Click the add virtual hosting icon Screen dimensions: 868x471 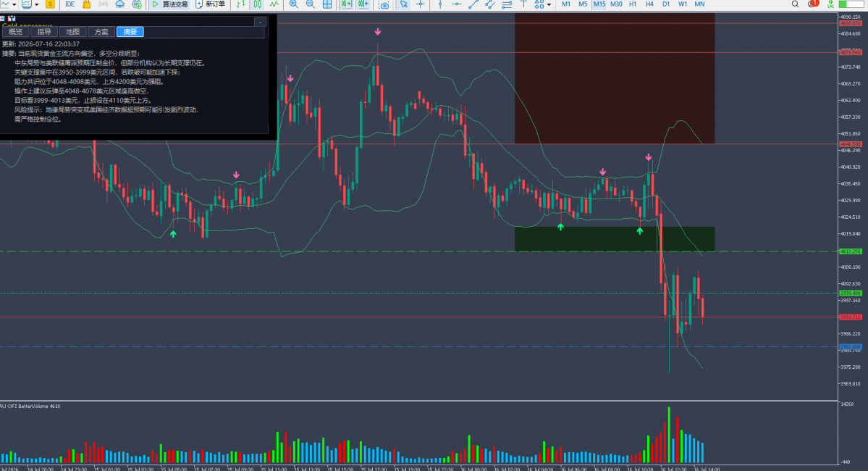point(137,4)
